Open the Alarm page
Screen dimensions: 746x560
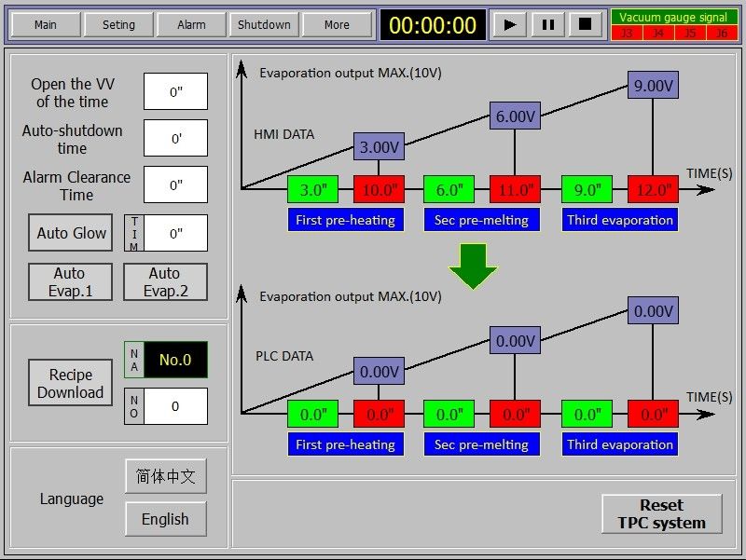[x=191, y=25]
